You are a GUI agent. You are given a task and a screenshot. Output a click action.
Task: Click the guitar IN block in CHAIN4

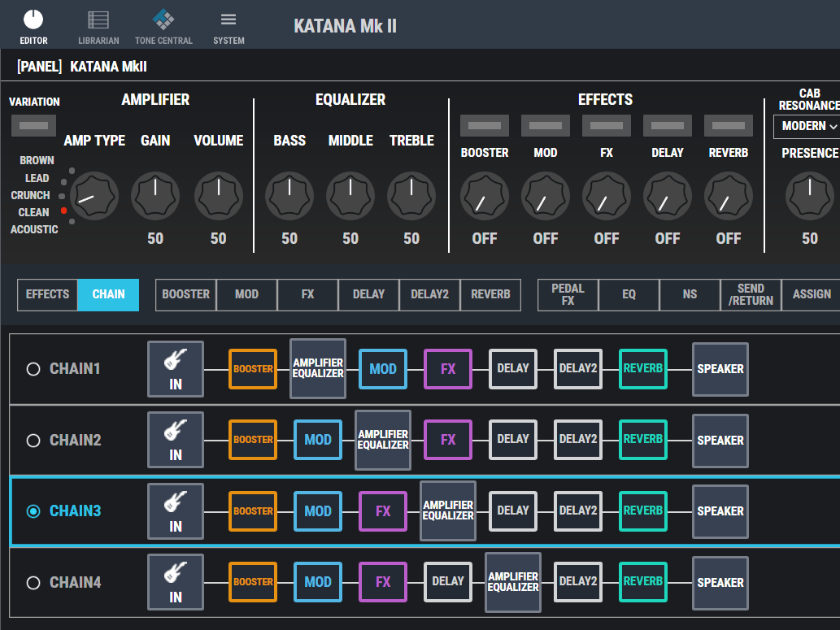pos(176,582)
